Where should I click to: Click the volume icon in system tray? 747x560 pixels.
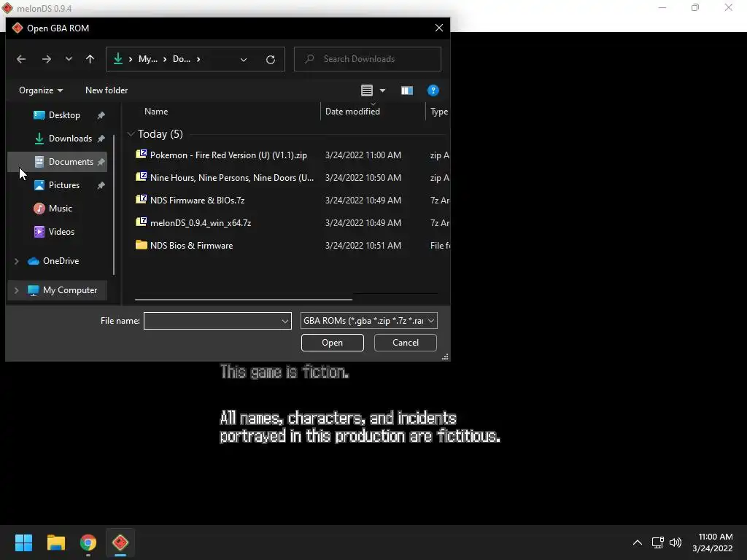pyautogui.click(x=676, y=542)
